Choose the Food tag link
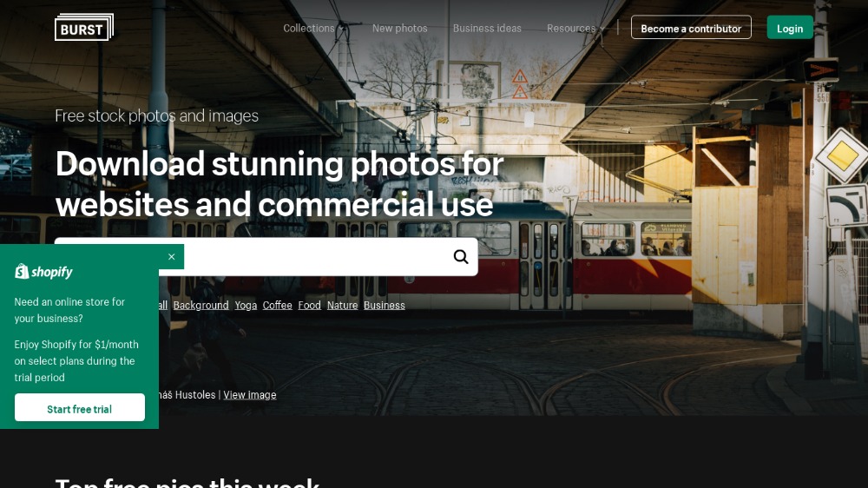Image resolution: width=868 pixels, height=488 pixels. (x=309, y=306)
